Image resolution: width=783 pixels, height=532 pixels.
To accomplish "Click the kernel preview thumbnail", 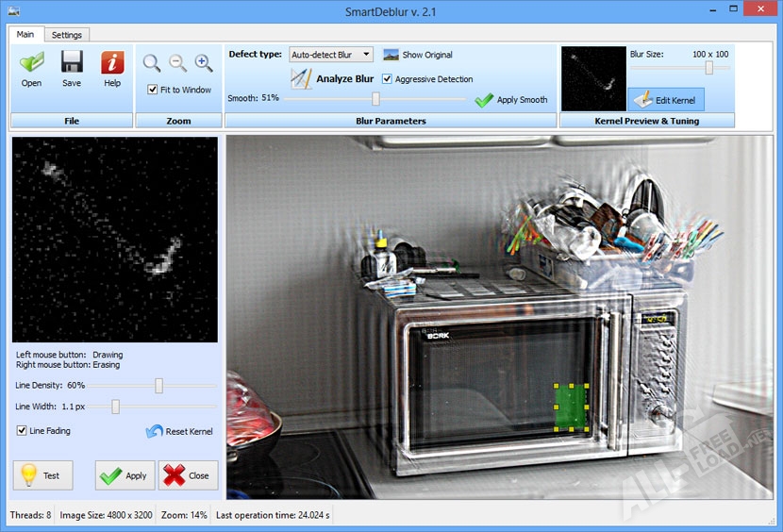I will (x=592, y=79).
